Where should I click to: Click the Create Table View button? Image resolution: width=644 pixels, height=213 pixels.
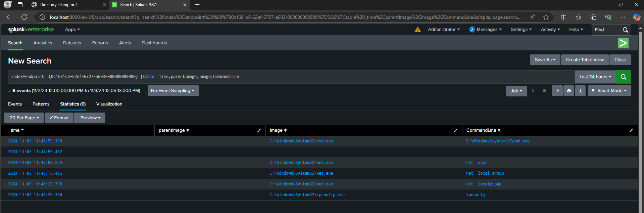585,60
